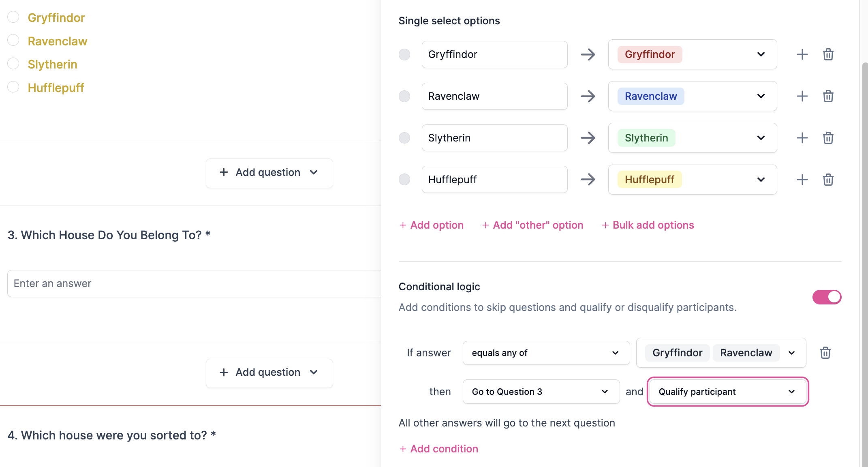Image resolution: width=868 pixels, height=467 pixels.
Task: Click 'Bulk add options' link
Action: (x=648, y=225)
